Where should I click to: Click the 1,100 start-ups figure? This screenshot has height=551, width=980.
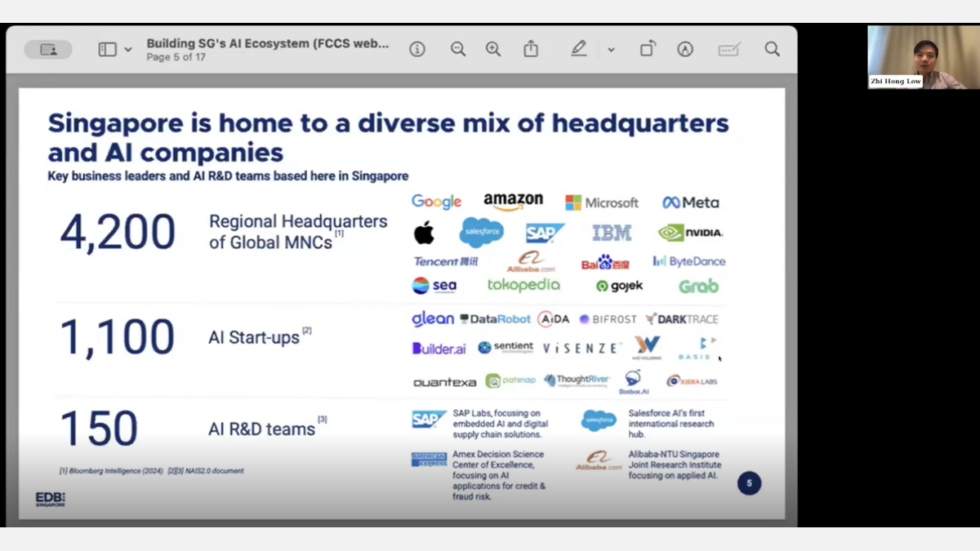118,337
